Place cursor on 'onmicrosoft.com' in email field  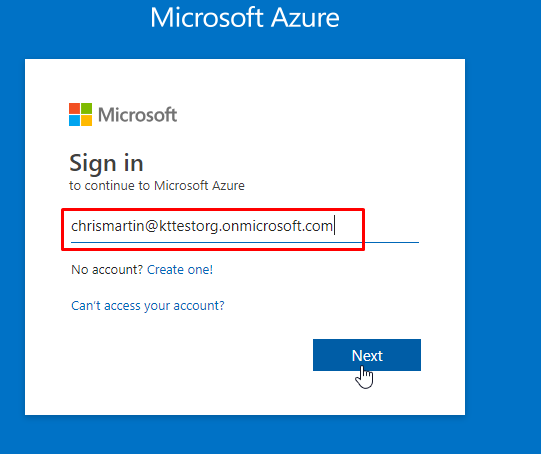(277, 226)
